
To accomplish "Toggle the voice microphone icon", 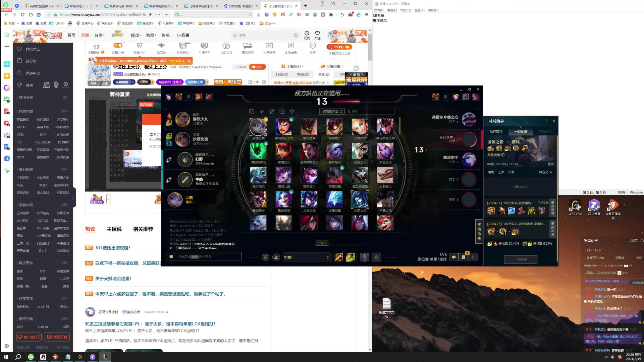I will (x=473, y=257).
